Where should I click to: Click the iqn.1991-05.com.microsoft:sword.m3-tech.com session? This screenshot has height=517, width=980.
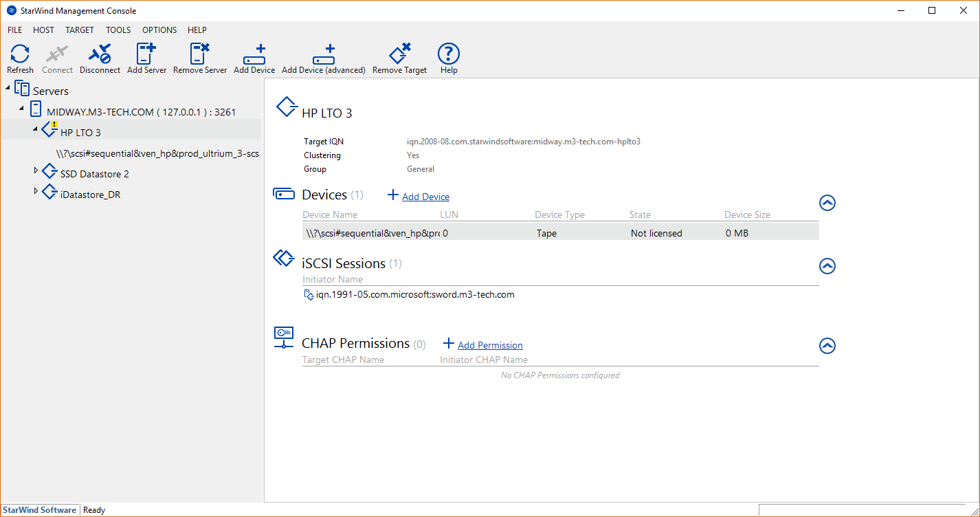pyautogui.click(x=415, y=294)
